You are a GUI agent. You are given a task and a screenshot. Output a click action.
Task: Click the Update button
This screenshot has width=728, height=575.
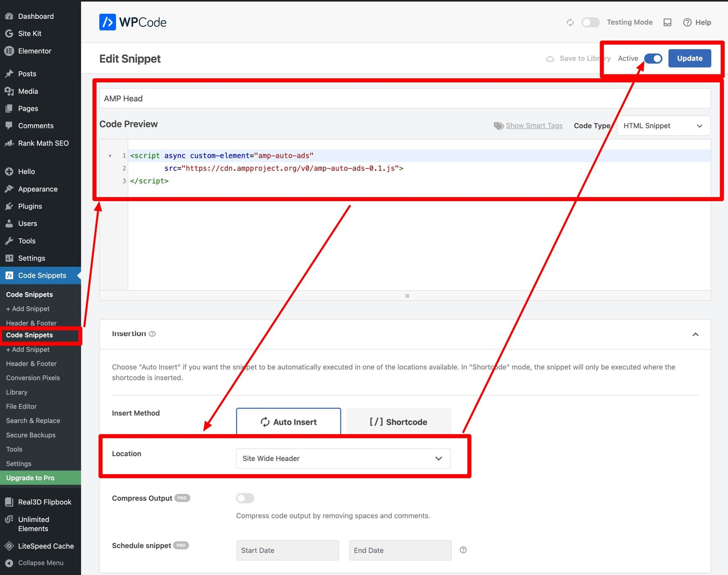689,58
